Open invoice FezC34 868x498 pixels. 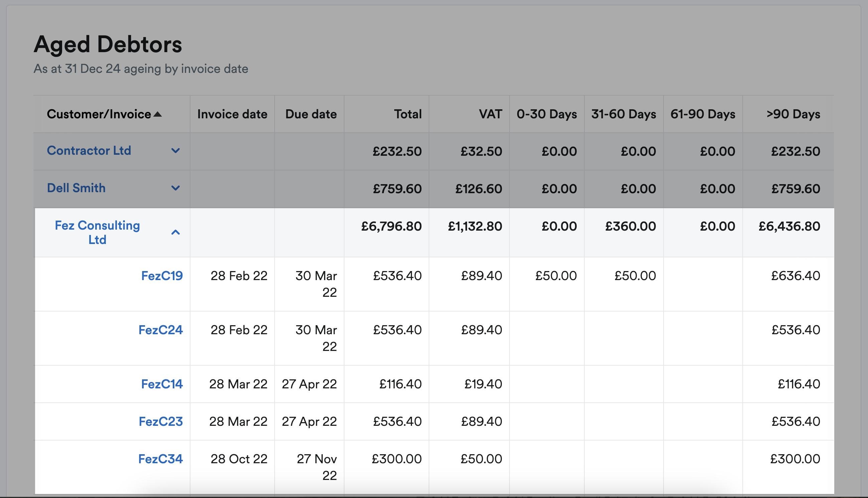161,459
